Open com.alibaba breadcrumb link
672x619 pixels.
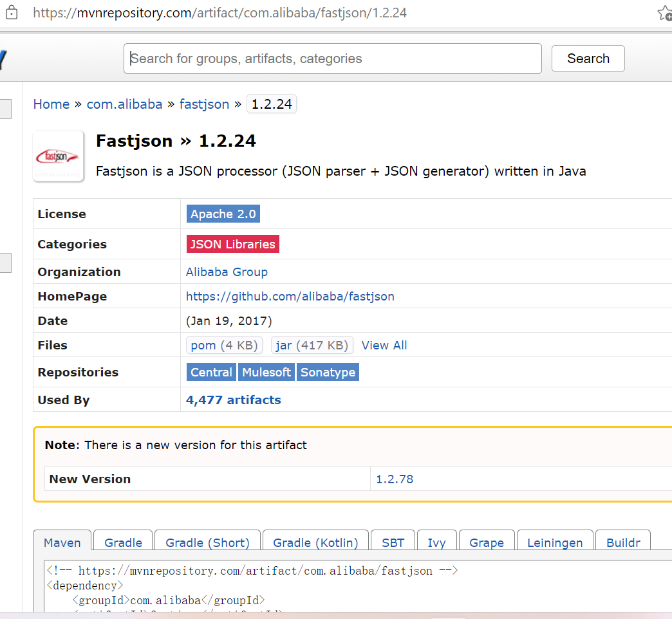tap(124, 104)
